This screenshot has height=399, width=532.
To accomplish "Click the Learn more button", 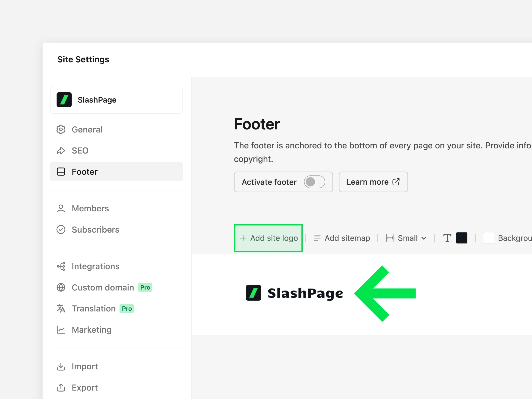I will [x=373, y=182].
